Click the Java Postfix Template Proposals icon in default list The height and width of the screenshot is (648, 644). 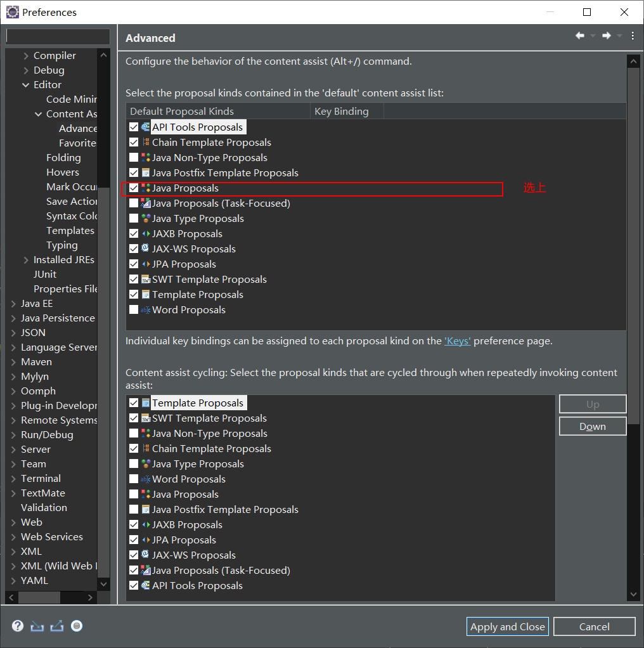tap(145, 172)
